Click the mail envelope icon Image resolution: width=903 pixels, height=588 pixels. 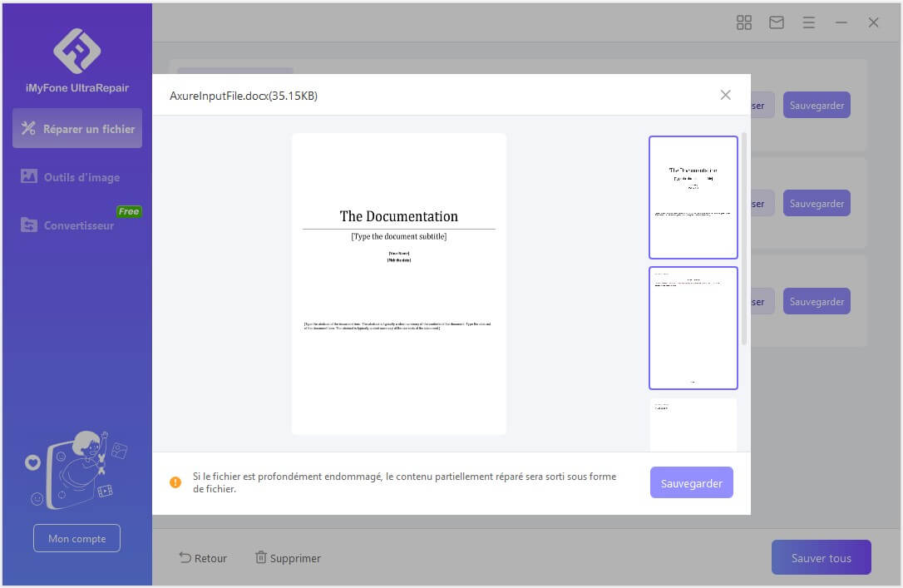(776, 23)
